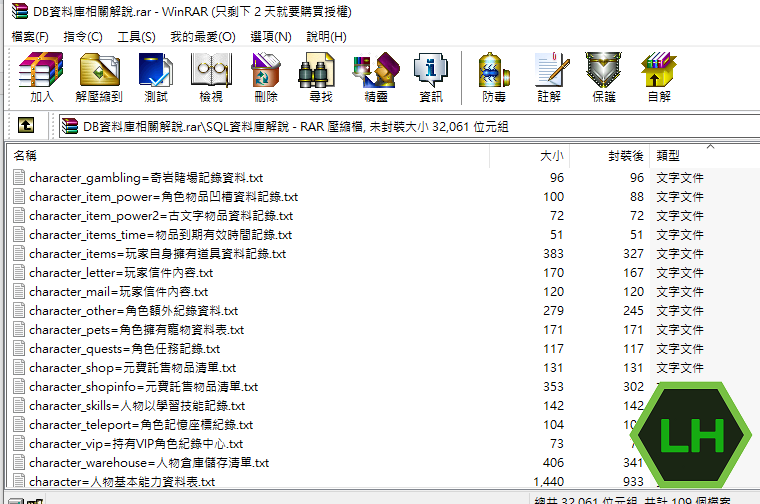This screenshot has width=760, height=504.
Task: Open the View (檢視) file tool
Action: (211, 78)
